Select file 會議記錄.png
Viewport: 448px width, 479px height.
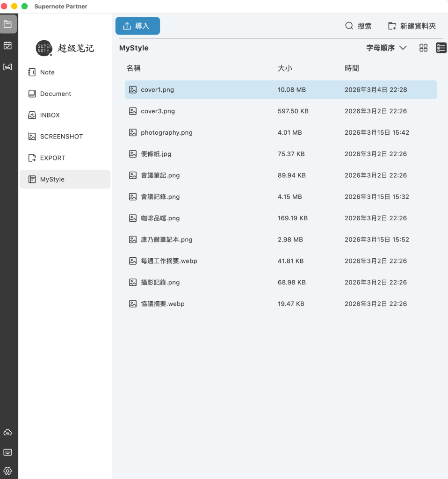tap(281, 197)
